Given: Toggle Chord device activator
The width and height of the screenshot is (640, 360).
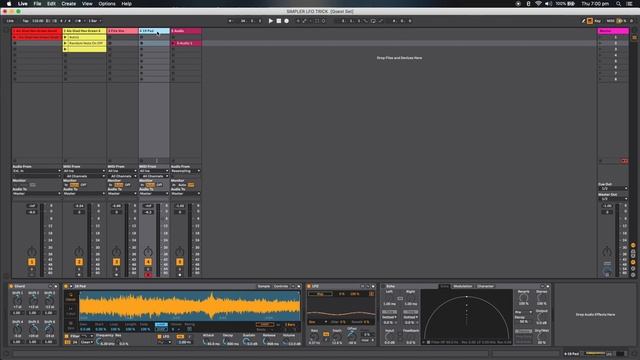Looking at the screenshot, I should tap(11, 287).
